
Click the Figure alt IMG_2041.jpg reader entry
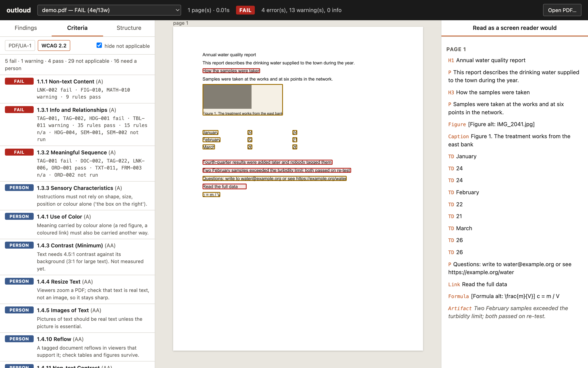pos(491,124)
